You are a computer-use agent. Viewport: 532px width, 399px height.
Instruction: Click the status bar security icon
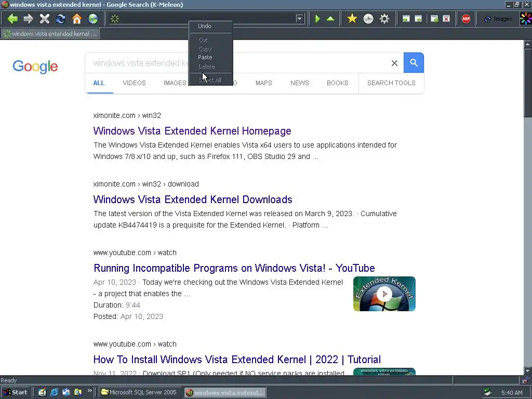pyautogui.click(x=525, y=380)
